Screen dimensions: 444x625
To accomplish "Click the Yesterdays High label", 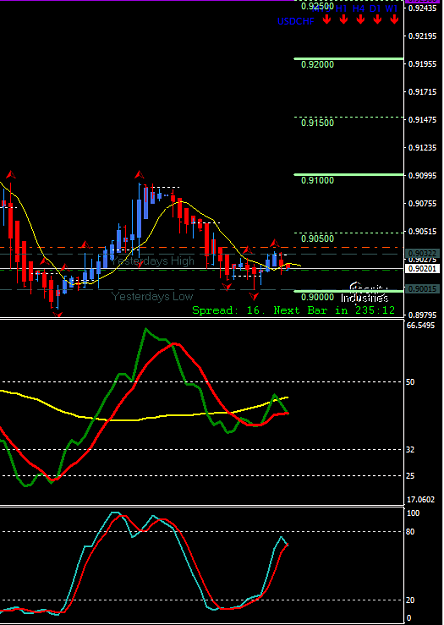I will pyautogui.click(x=153, y=261).
